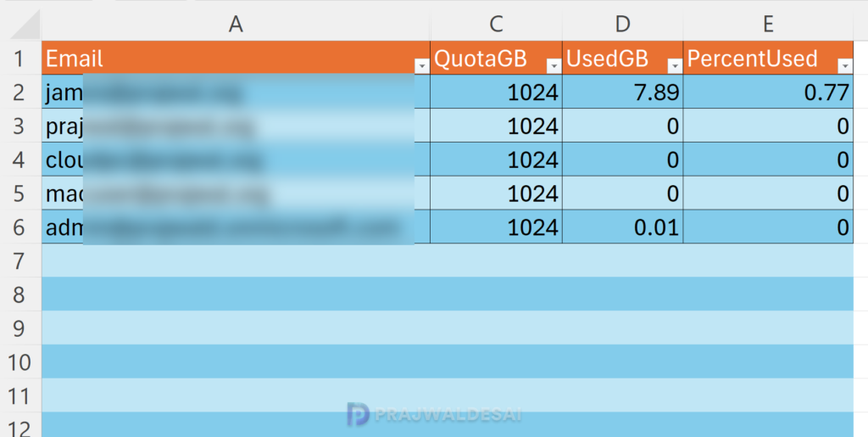Select the email cell starting with 'praj'
Image resolution: width=868 pixels, height=437 pixels.
tap(236, 126)
